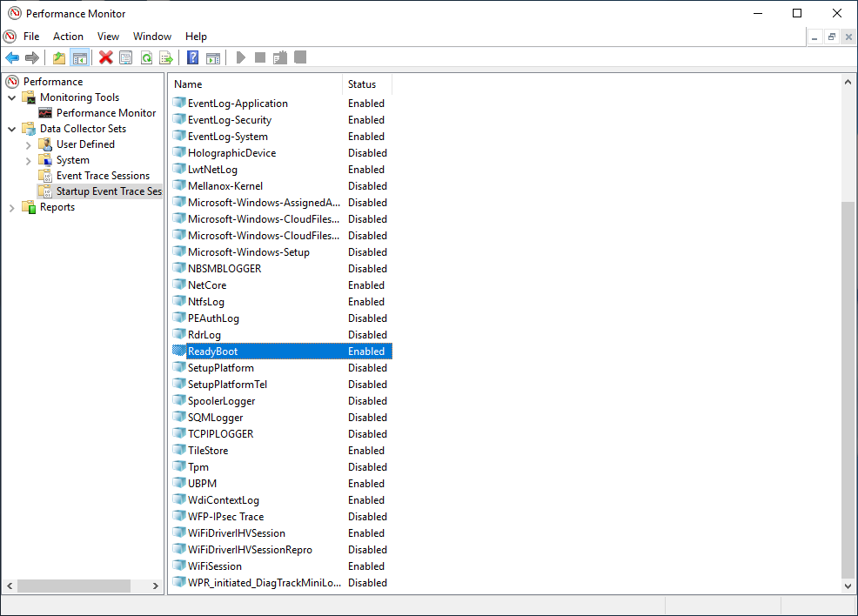Viewport: 858px width, 616px height.
Task: Select the Performance root tree item
Action: pyautogui.click(x=53, y=82)
